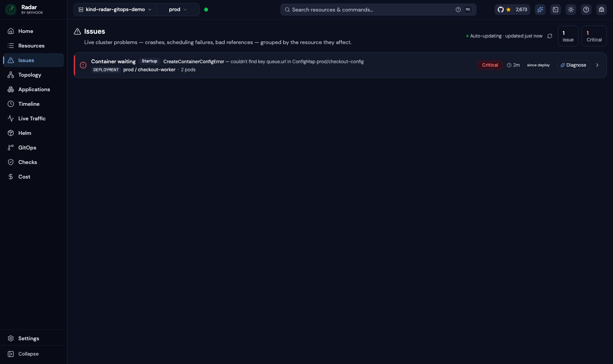Open the Timeline view
This screenshot has width=613, height=364.
click(33, 104)
